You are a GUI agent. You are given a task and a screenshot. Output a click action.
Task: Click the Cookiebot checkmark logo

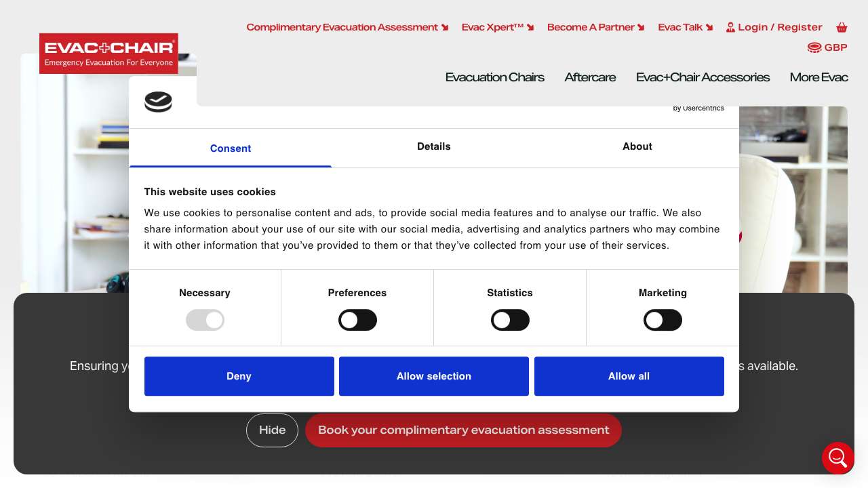158,102
